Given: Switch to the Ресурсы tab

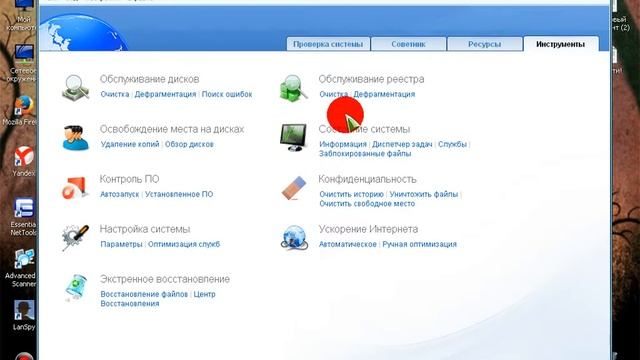Looking at the screenshot, I should [x=484, y=44].
